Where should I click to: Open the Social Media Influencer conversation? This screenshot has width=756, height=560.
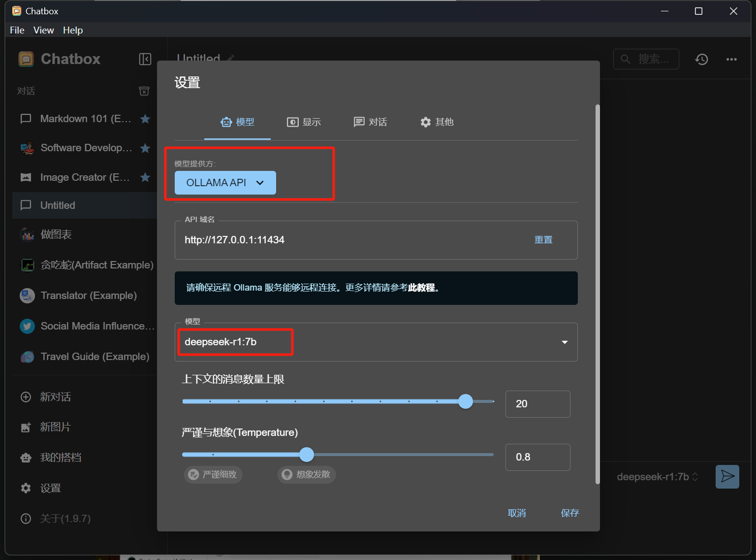coord(85,326)
